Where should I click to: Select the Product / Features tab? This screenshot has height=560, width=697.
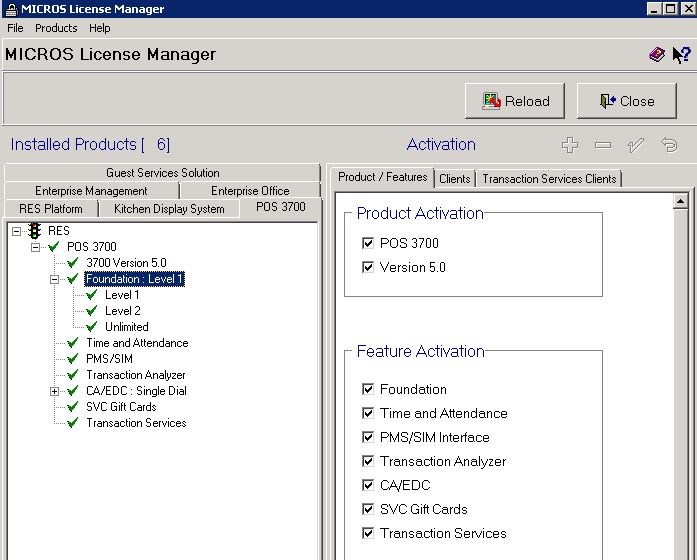click(382, 177)
